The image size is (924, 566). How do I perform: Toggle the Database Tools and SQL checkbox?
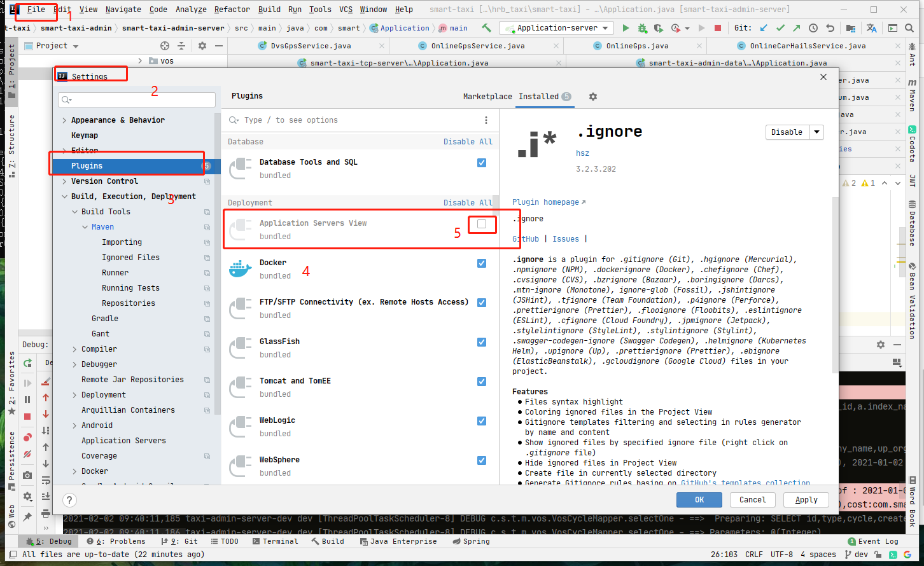click(482, 163)
